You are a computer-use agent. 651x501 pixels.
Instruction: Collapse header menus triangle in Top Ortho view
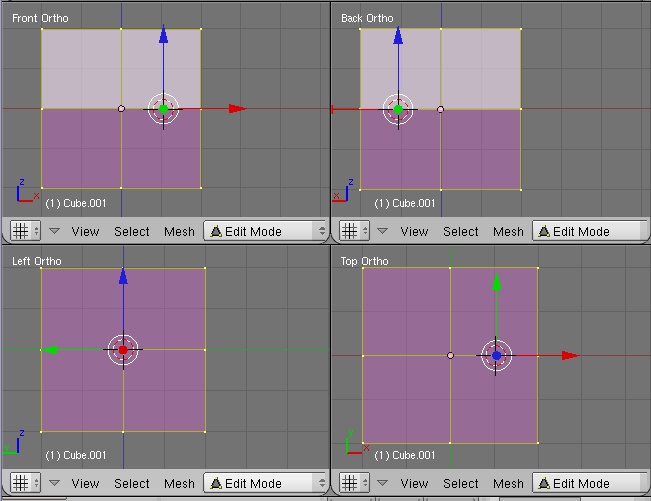pos(383,483)
